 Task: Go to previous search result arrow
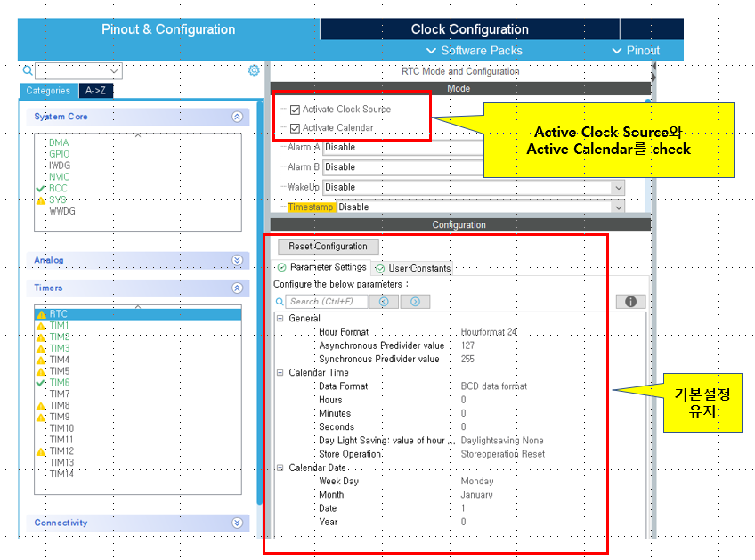pos(384,302)
